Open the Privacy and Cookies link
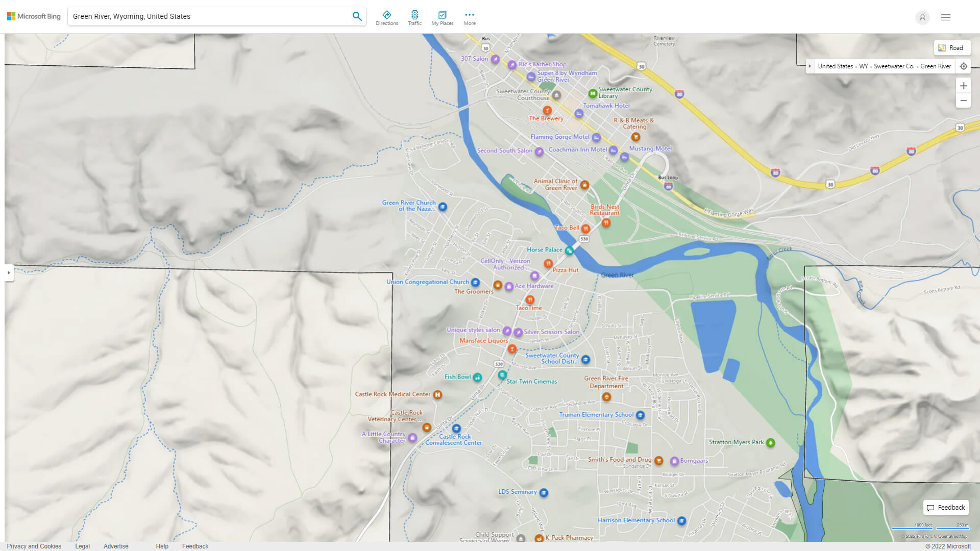This screenshot has width=980, height=551. click(x=34, y=546)
